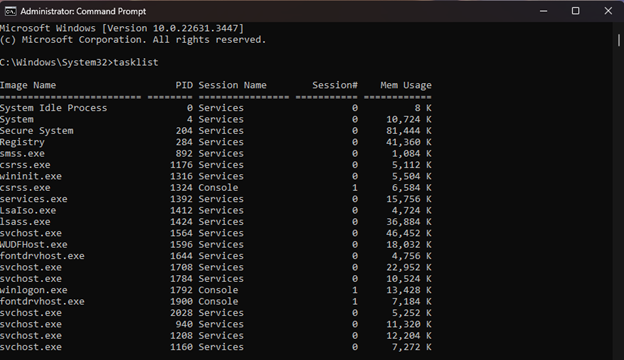Click the 'lsass.exe' process name

[25, 222]
